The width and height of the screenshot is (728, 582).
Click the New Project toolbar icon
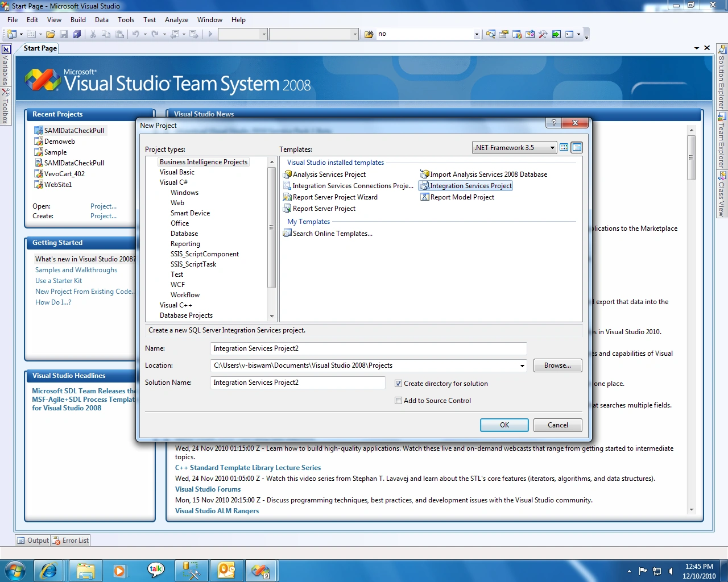point(12,34)
